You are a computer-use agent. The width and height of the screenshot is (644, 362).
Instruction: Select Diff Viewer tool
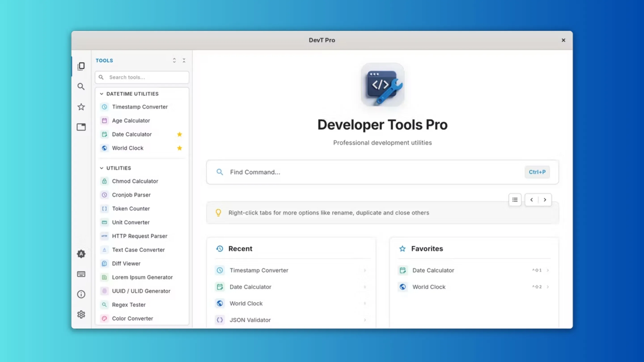point(142,264)
